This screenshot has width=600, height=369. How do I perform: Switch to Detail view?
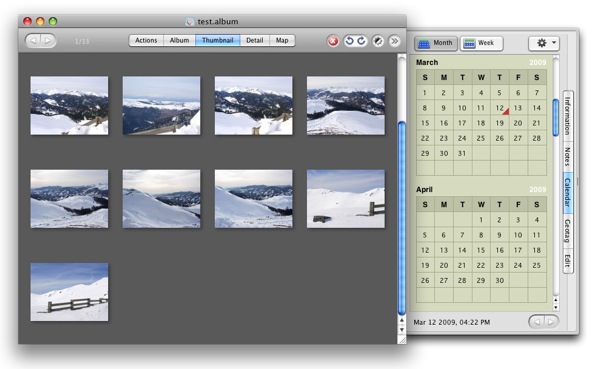tap(255, 40)
